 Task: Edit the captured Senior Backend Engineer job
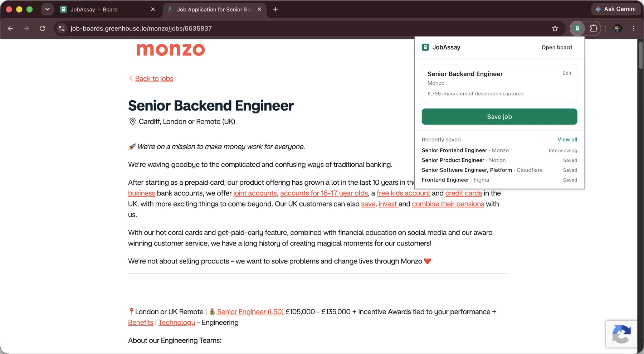pyautogui.click(x=567, y=73)
